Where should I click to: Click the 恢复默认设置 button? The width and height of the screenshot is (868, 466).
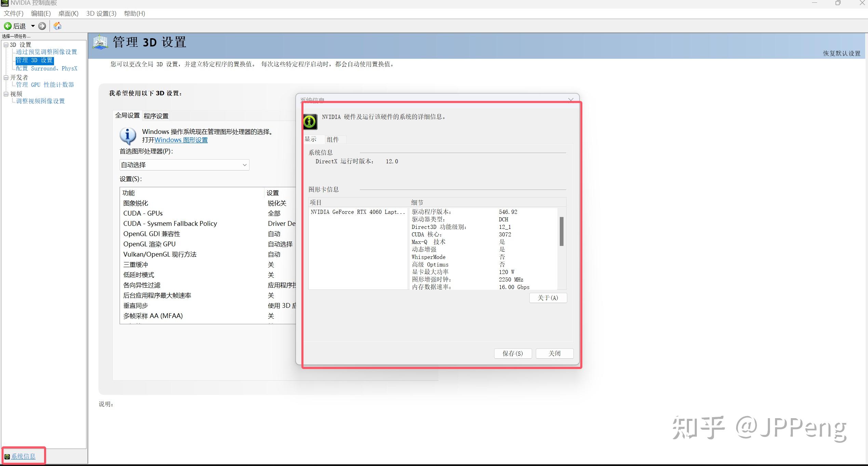(841, 53)
